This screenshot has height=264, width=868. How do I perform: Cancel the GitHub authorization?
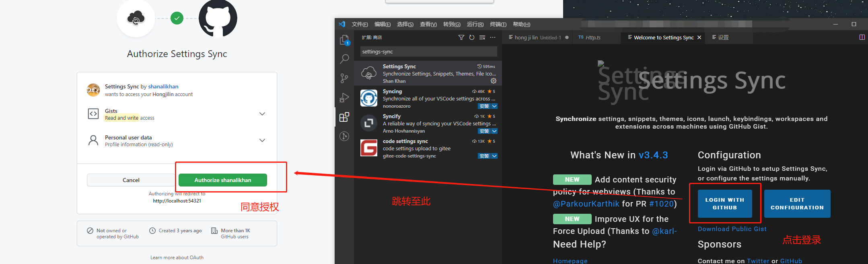(131, 180)
